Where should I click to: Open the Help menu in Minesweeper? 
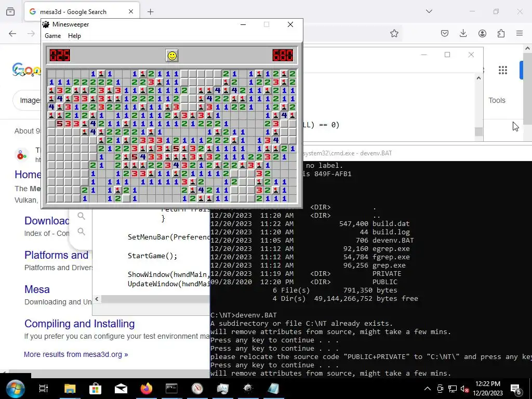(x=74, y=36)
